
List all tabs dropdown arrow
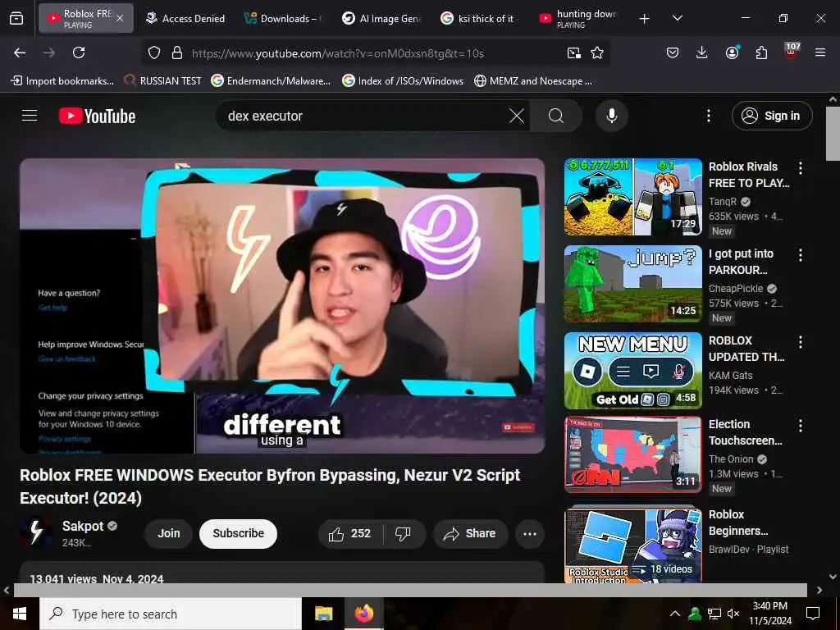tap(677, 18)
